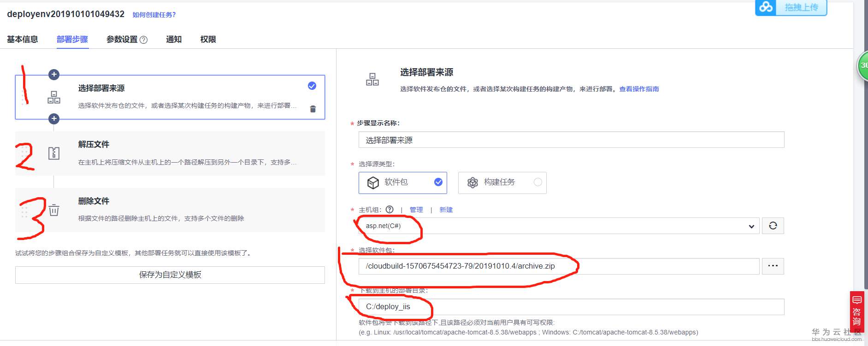This screenshot has height=346, width=868.
Task: Click the 新建 host group link
Action: (446, 210)
